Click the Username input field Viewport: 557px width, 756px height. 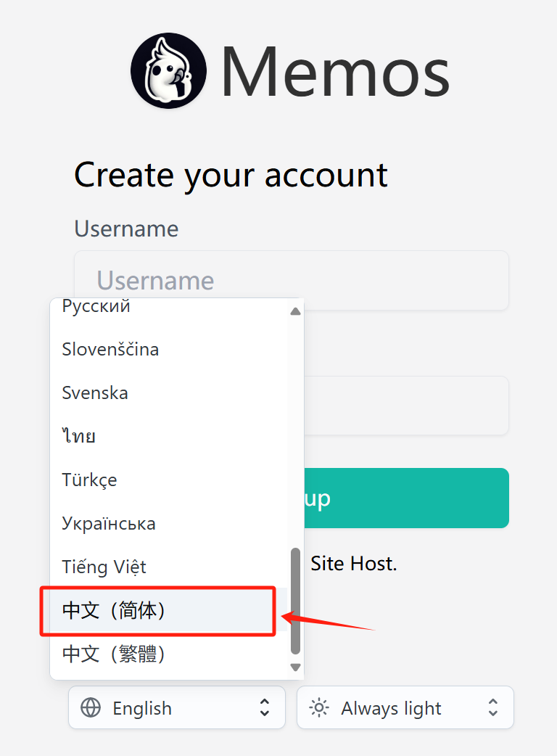[x=292, y=280]
